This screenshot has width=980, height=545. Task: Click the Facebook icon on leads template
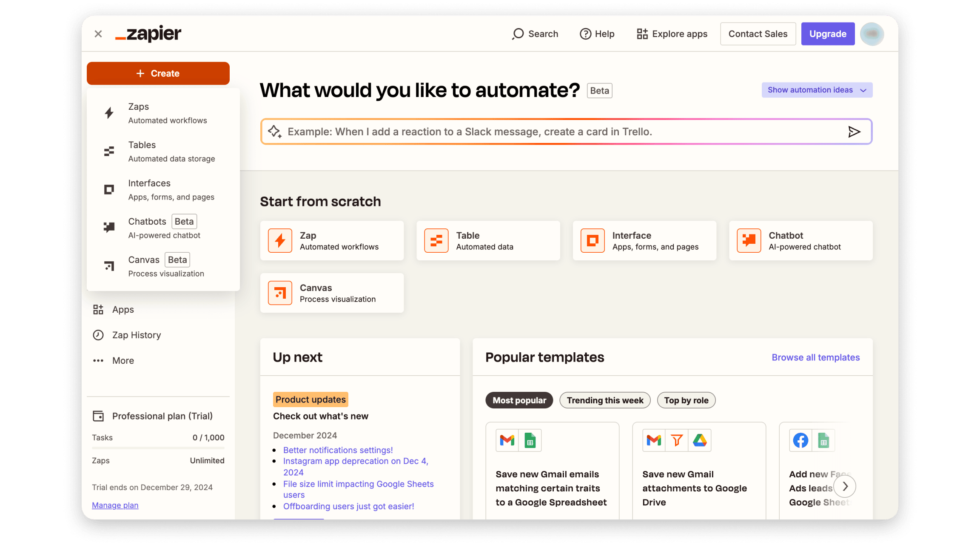pos(801,440)
